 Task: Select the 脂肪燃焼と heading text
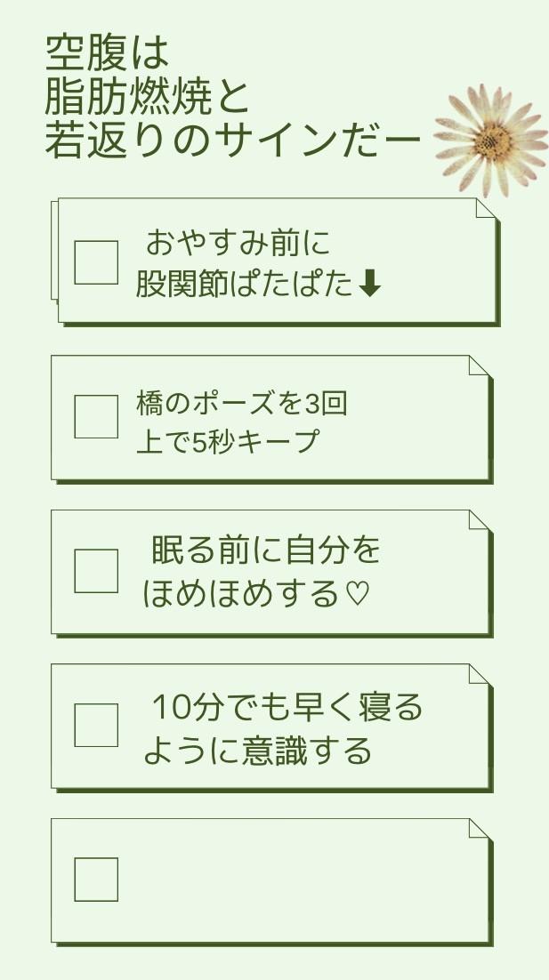click(147, 97)
